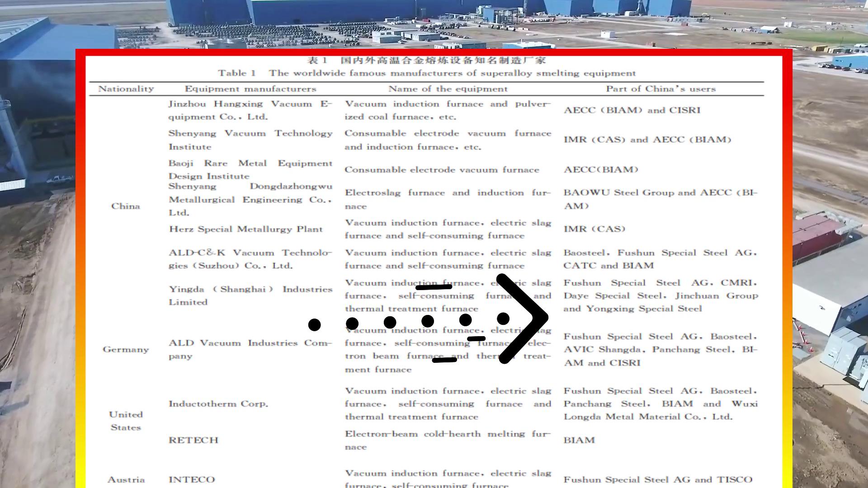Select the "China" nationality cell

(x=126, y=206)
